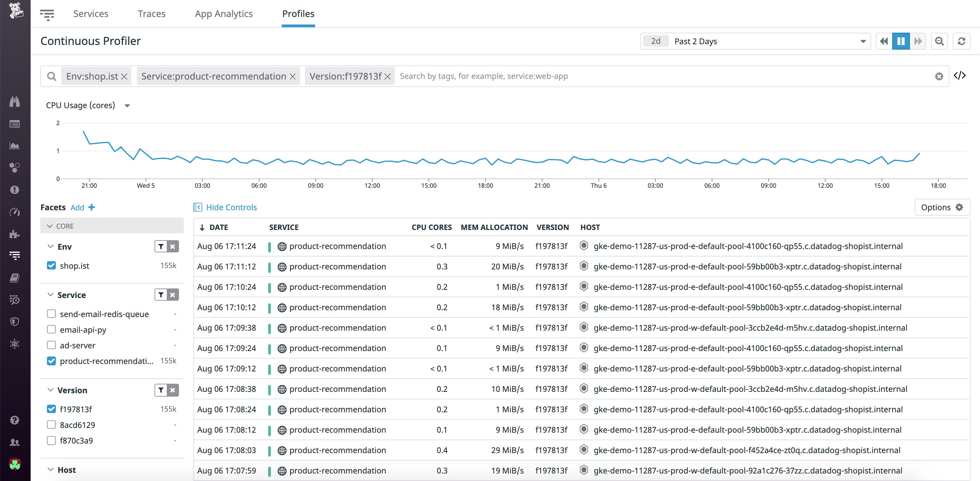Check the send-email-redis-queue service checkbox

(x=51, y=314)
